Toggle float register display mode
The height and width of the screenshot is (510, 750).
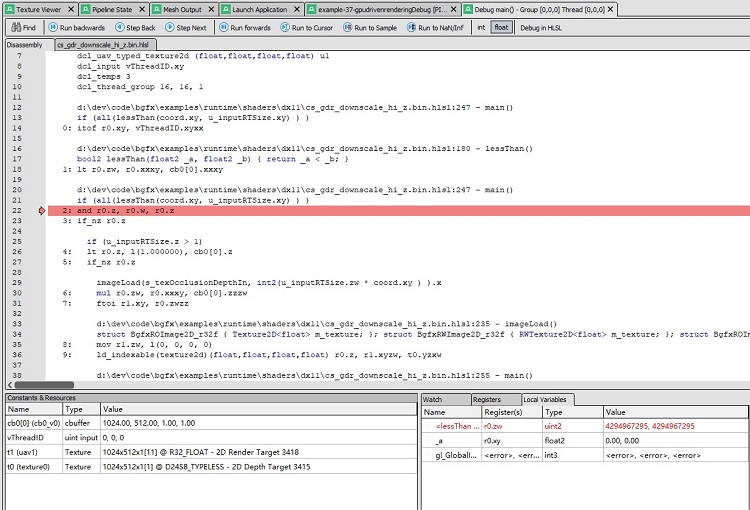coord(500,28)
